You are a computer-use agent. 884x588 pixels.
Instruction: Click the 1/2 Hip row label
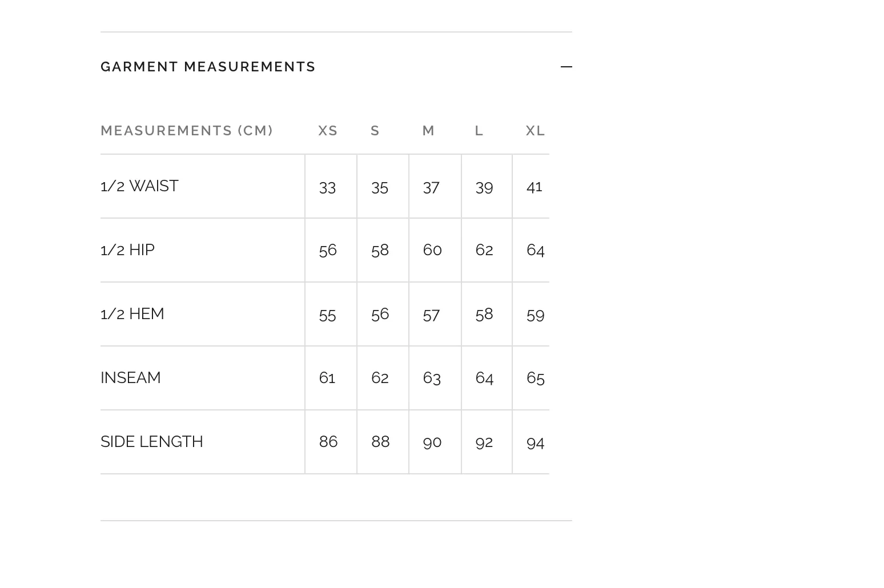(x=127, y=250)
